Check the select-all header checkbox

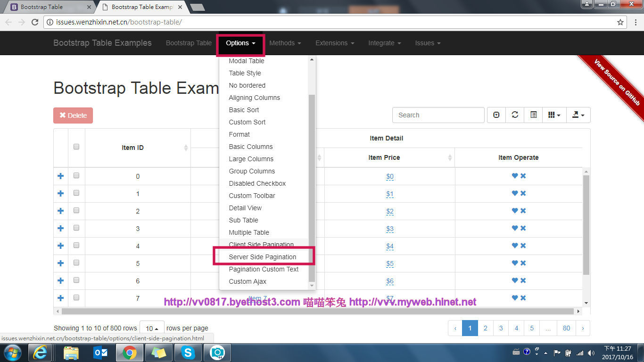76,147
